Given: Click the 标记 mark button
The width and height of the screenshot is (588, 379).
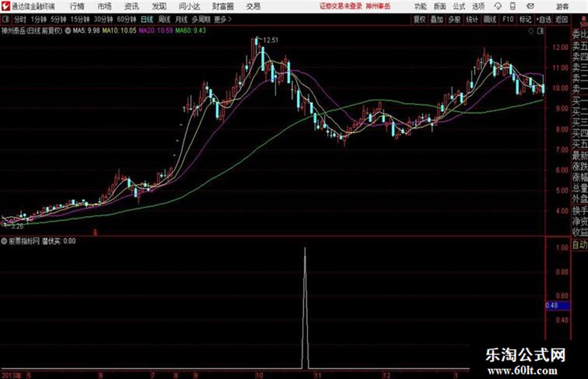Looking at the screenshot, I should click(525, 19).
